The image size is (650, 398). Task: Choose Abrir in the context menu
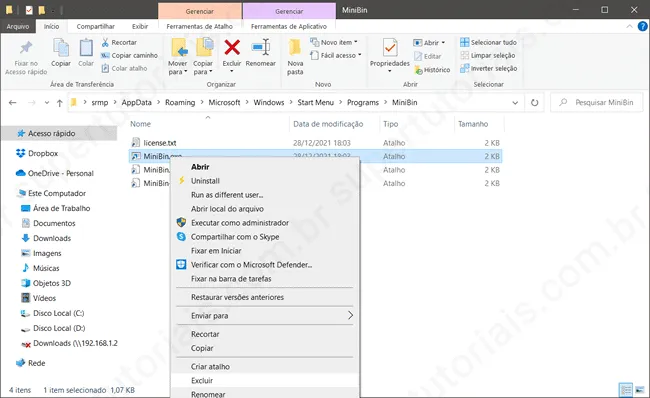click(264, 167)
